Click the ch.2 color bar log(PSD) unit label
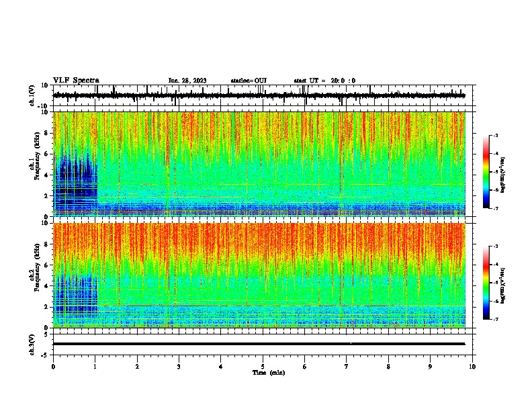Viewport: 532px width, 411px height. [503, 285]
